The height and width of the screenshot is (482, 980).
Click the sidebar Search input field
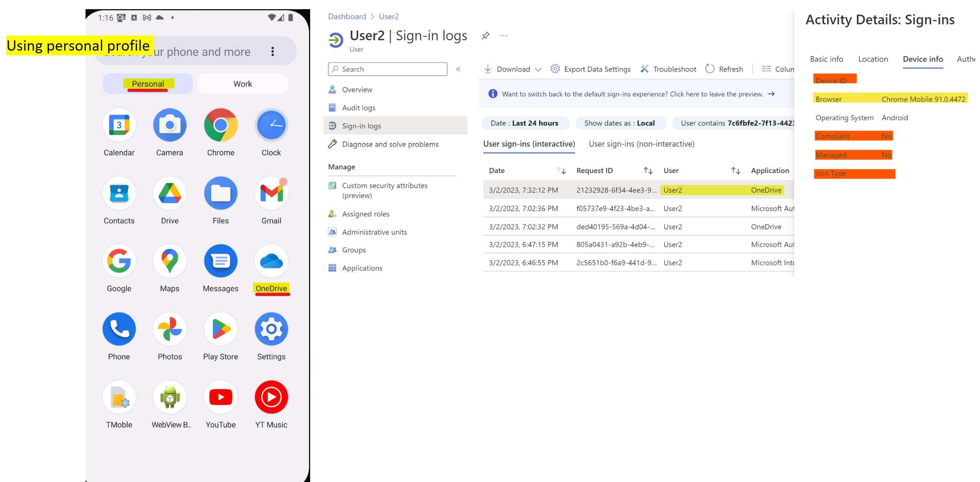[x=387, y=69]
